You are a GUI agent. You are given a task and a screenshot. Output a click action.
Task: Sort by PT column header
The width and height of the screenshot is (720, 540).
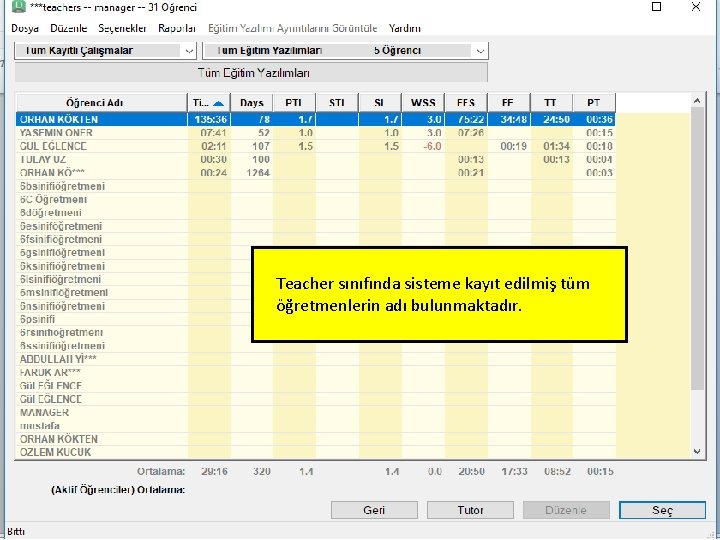(594, 103)
